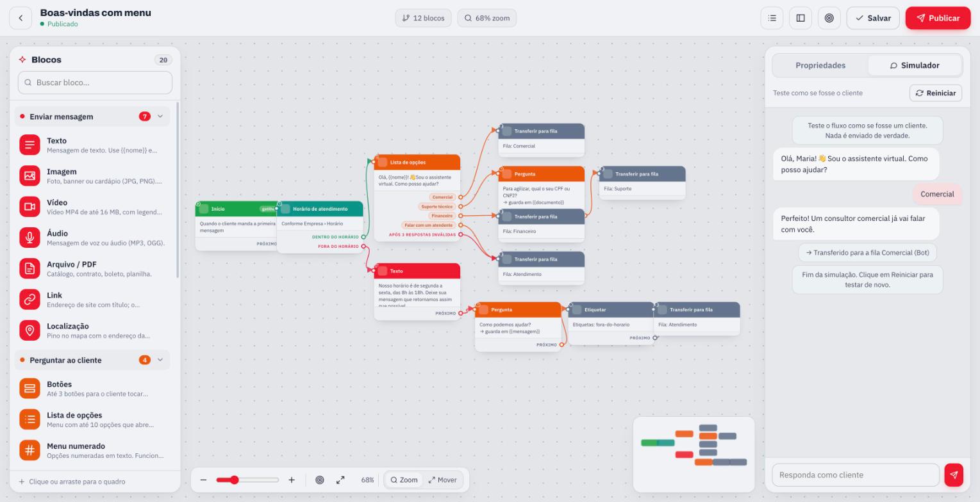Pick the Vídeo block icon
This screenshot has height=502, width=980.
point(29,206)
